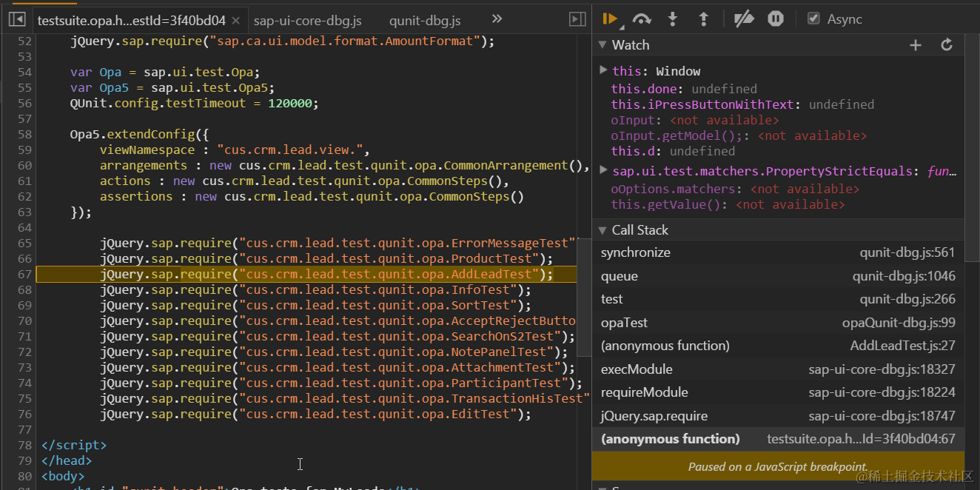Image resolution: width=980 pixels, height=490 pixels.
Task: Step into next function call
Action: [x=672, y=19]
